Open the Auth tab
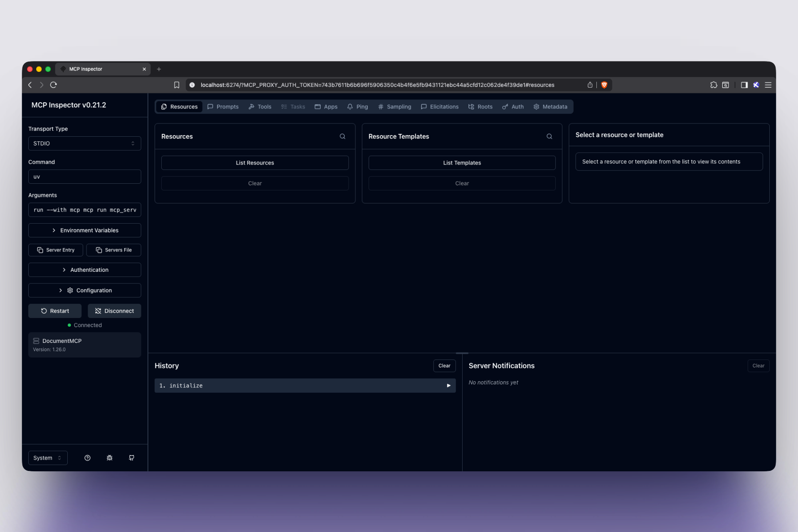Viewport: 798px width, 532px height. pos(513,107)
